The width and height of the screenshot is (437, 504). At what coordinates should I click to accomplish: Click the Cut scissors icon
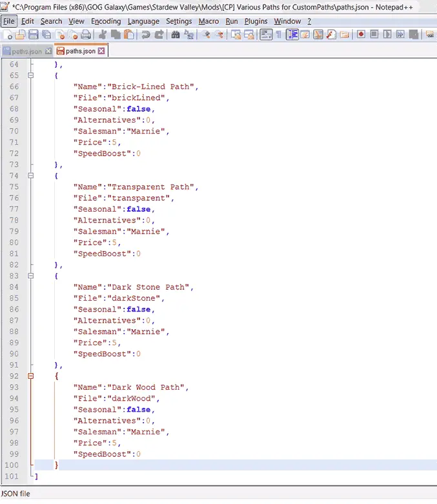103,34
